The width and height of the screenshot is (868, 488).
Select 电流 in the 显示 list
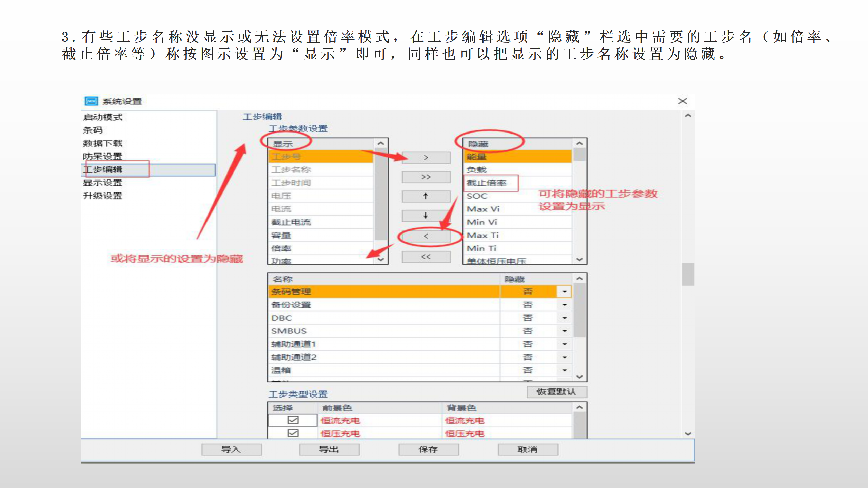tap(321, 209)
